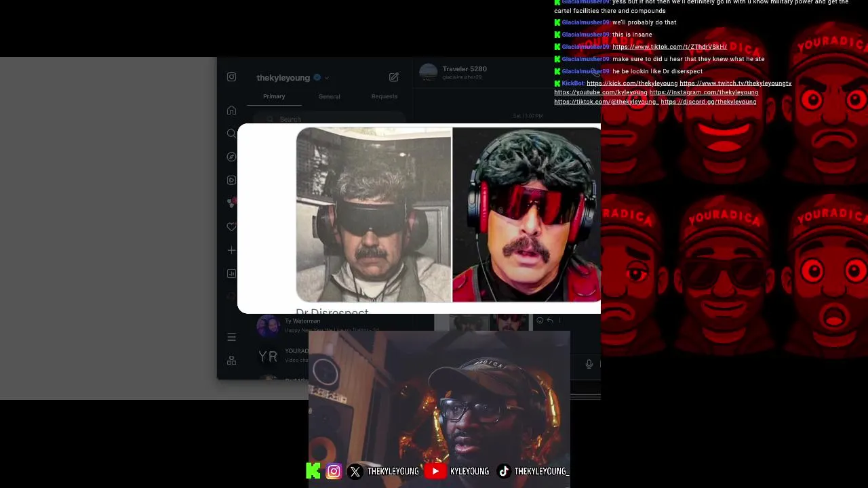
Task: Click the Instagram logo in the sidebar
Action: (231, 77)
